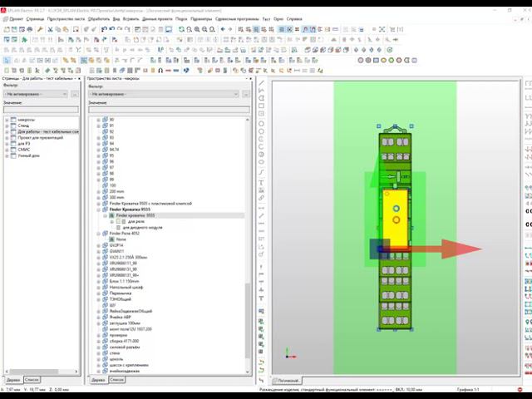Click the green circle shape icon
532x399 pixels.
392,61
